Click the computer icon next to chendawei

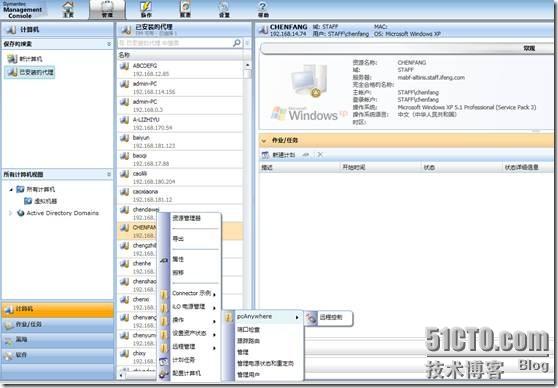click(124, 210)
